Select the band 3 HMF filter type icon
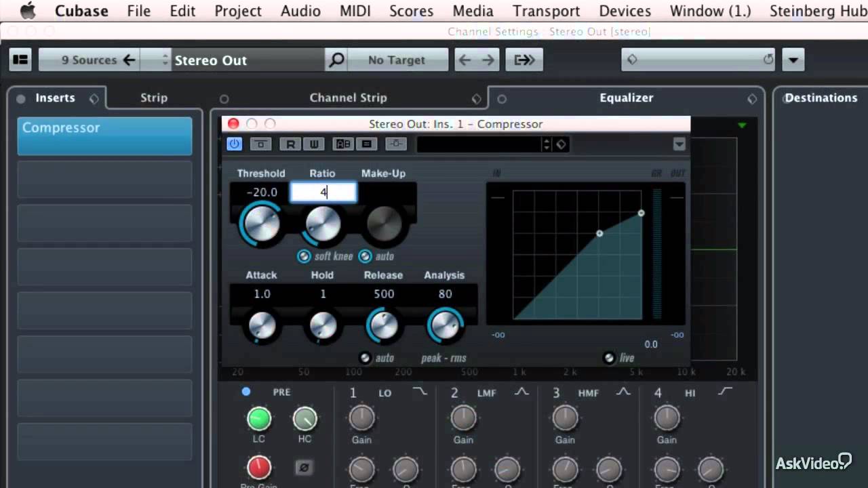Viewport: 868px width, 488px height. click(623, 392)
